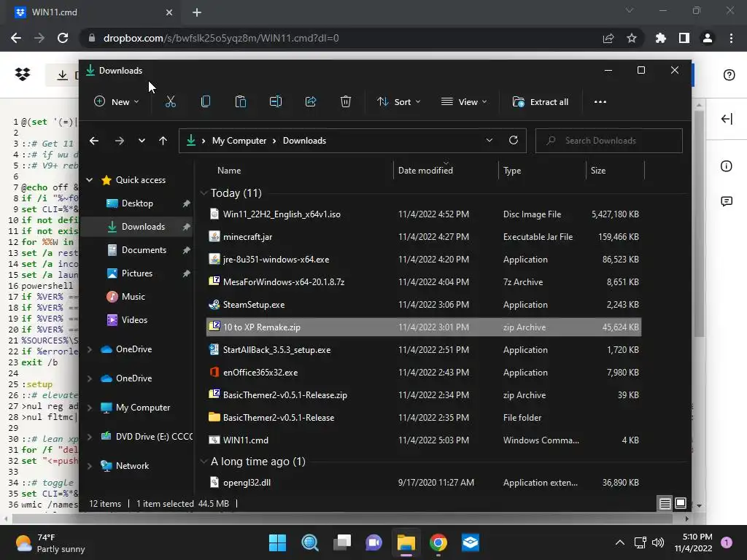Click the Cut scissors icon in Explorer toolbar
Image resolution: width=747 pixels, height=560 pixels.
(171, 101)
